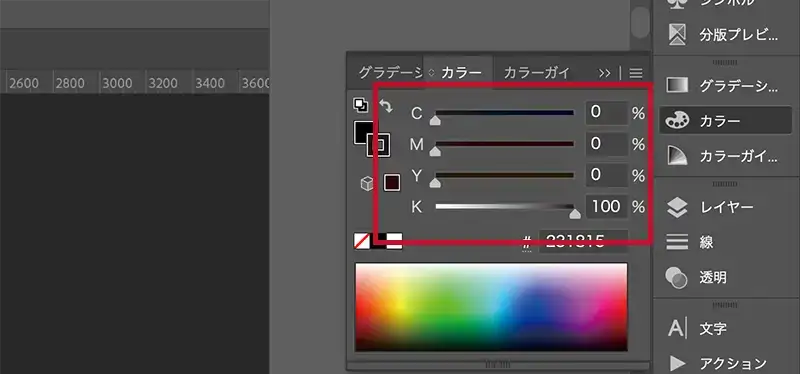800x374 pixels.
Task: Click the swap fill and stroke arrow icon
Action: pyautogui.click(x=386, y=106)
